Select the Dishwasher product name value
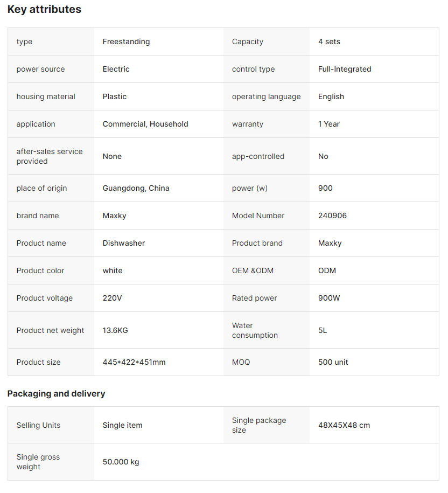Image resolution: width=448 pixels, height=493 pixels. pos(124,243)
